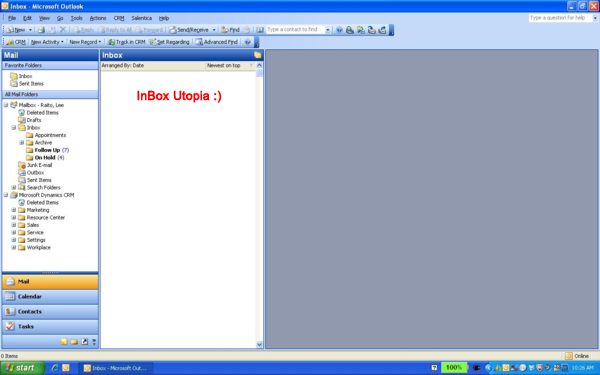Open the New Record dropdown

(85, 42)
